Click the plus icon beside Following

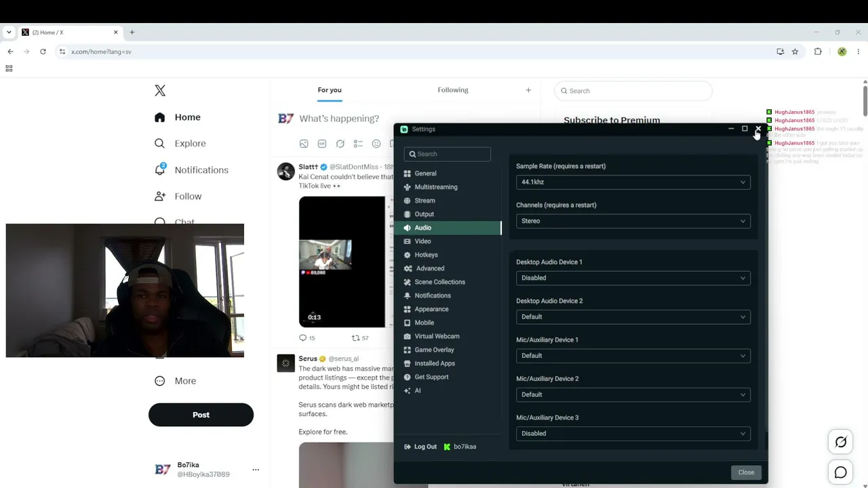coord(528,90)
